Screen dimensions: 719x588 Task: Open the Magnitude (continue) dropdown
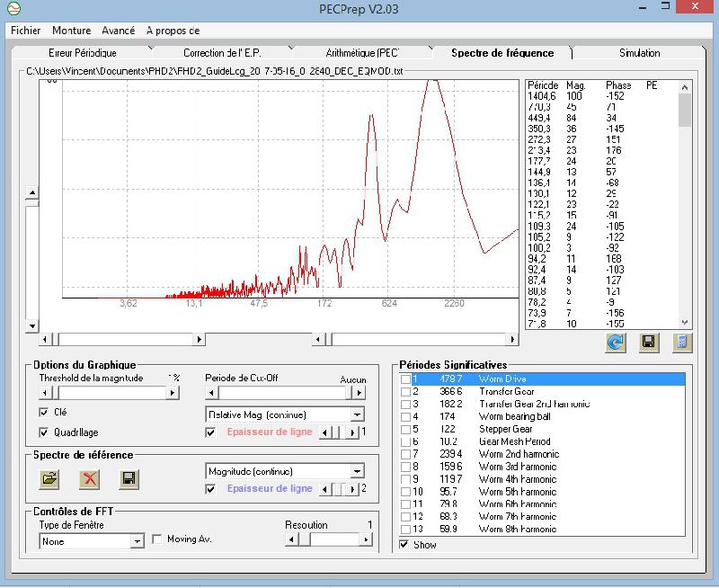click(x=357, y=471)
